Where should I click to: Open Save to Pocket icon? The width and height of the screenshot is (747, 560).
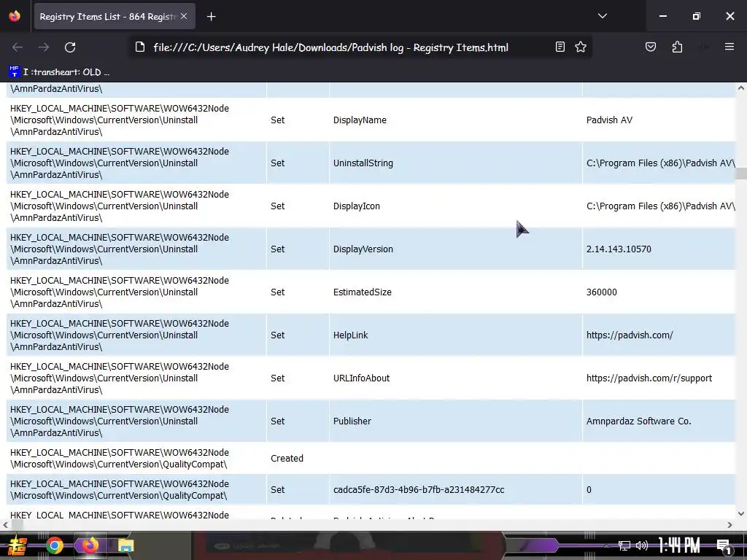point(651,47)
